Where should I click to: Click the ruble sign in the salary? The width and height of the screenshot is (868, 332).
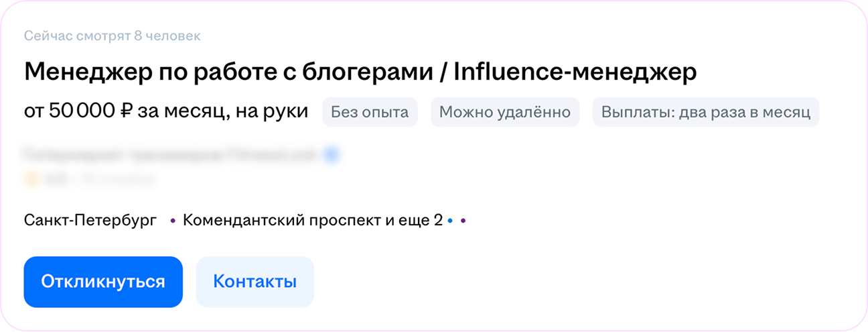click(x=127, y=112)
